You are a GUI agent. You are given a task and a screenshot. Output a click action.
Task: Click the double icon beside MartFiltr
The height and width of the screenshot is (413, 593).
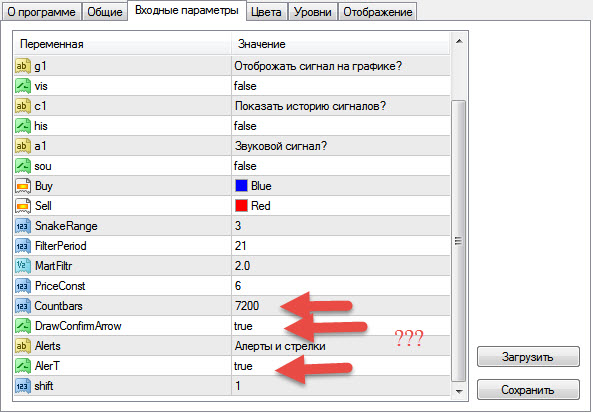pyautogui.click(x=23, y=266)
